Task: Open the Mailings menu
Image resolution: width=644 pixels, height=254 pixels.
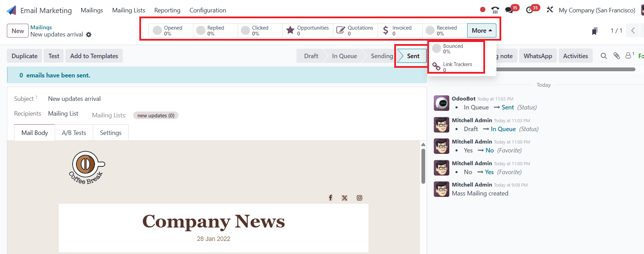Action: pos(92,10)
